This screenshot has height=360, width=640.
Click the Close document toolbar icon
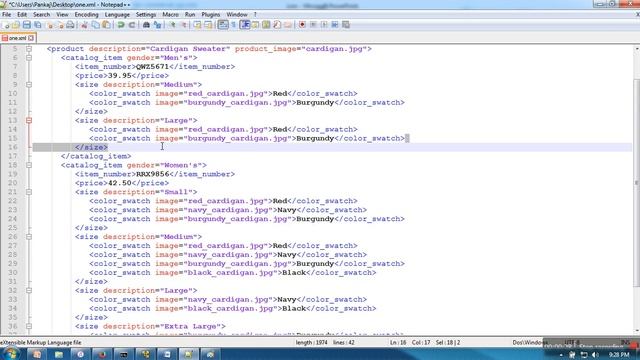tap(50, 25)
